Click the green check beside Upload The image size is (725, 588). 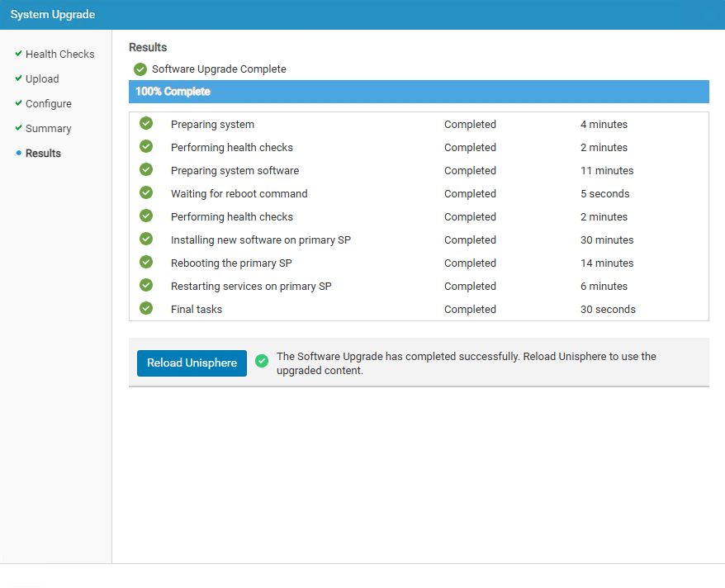(18, 78)
